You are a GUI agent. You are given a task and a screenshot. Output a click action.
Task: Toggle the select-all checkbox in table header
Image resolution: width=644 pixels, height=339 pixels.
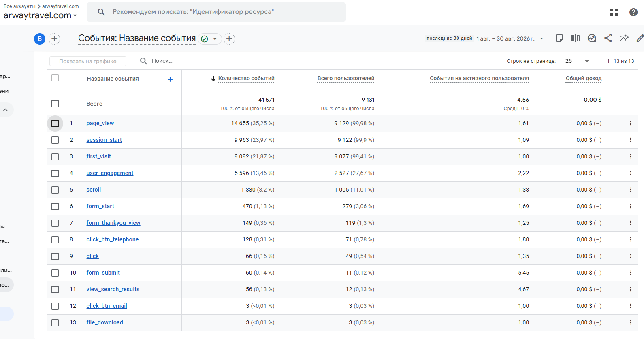pos(55,78)
